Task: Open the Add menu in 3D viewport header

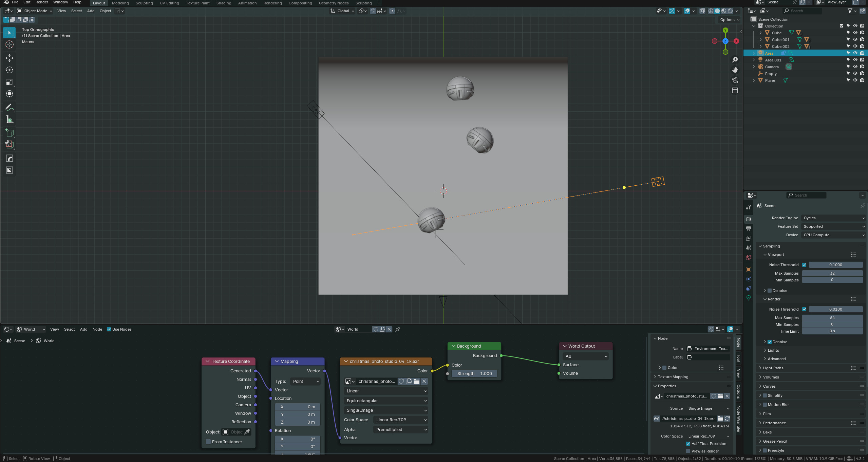Action: [x=91, y=11]
